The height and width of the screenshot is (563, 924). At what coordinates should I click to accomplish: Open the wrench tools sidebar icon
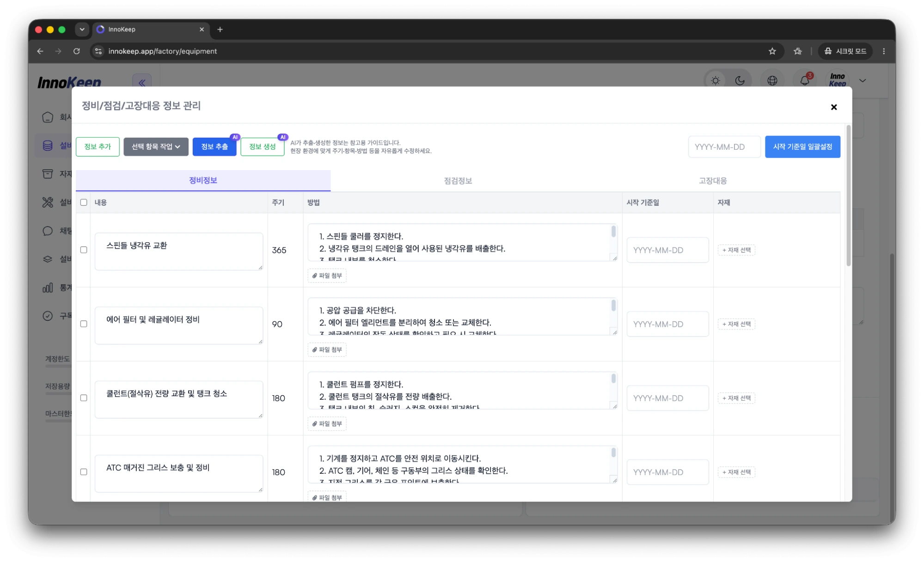[48, 202]
